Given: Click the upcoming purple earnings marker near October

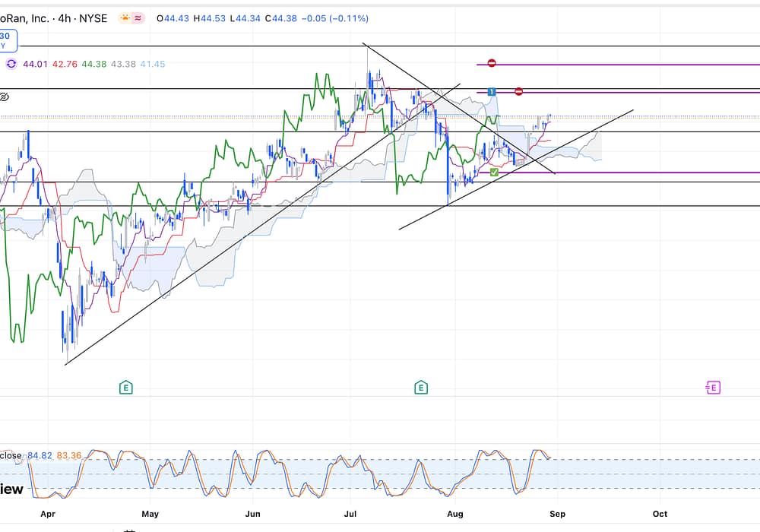Looking at the screenshot, I should click(x=712, y=388).
